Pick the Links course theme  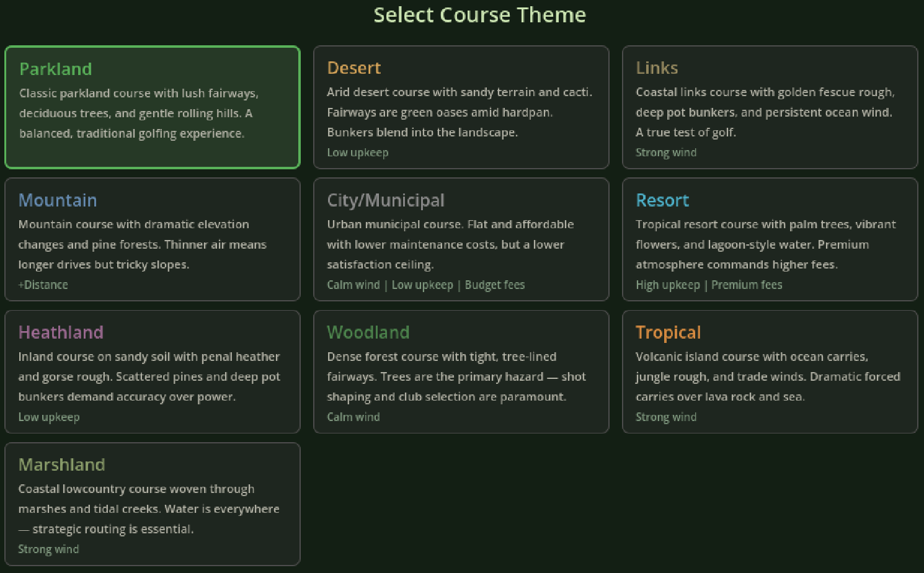(x=770, y=107)
